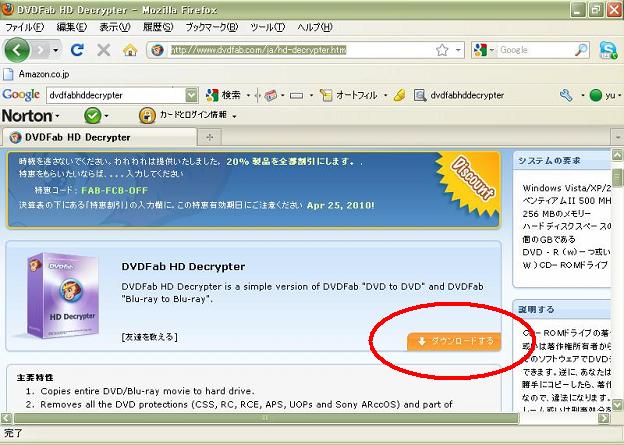
Task: Open the ツール (Tools) menu
Action: [x=266, y=27]
